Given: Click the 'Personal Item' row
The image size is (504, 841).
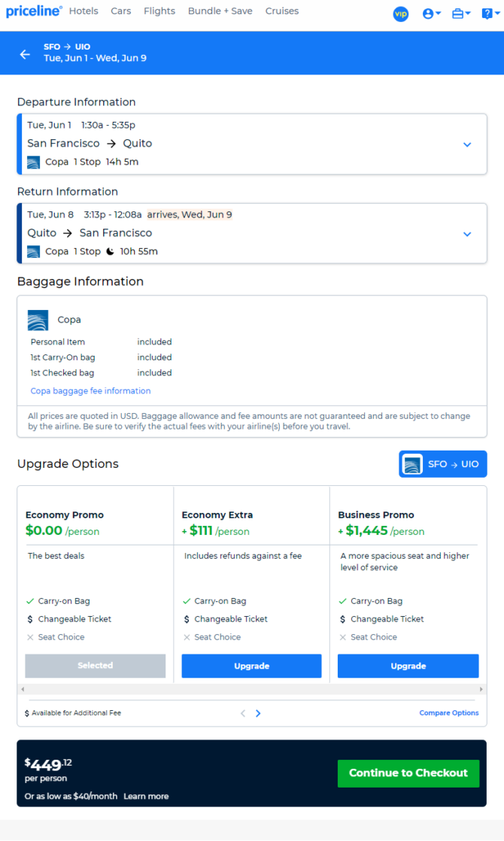Looking at the screenshot, I should 102,342.
